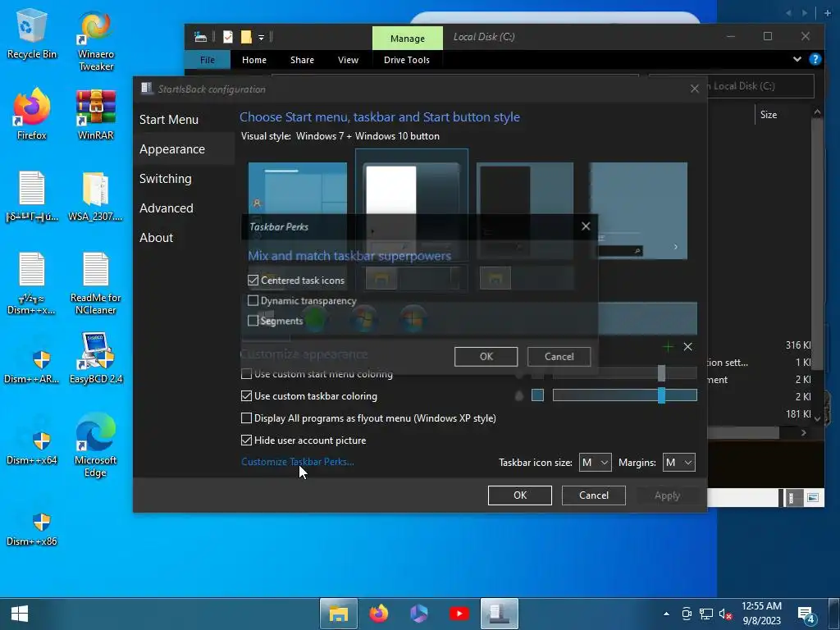
Task: Click OK in StartIsBack configuration
Action: click(519, 495)
